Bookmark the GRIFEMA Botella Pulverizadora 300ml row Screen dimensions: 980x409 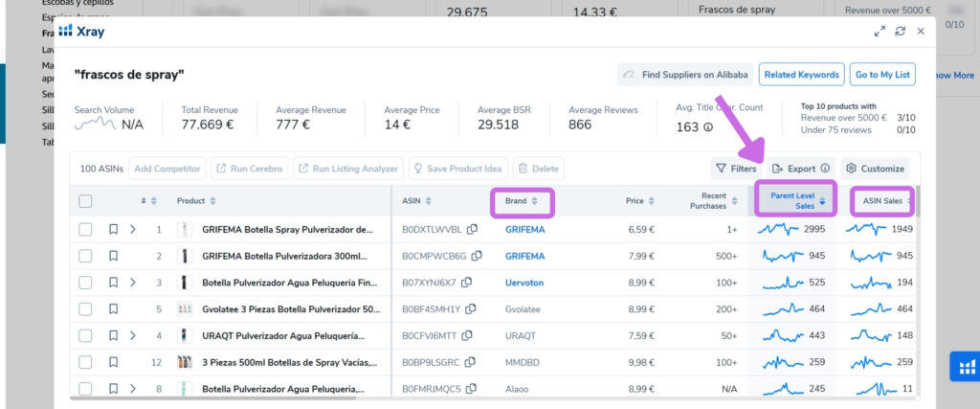click(x=113, y=256)
